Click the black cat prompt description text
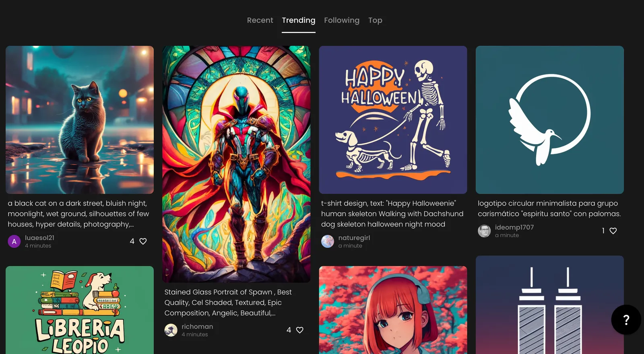 coord(78,214)
